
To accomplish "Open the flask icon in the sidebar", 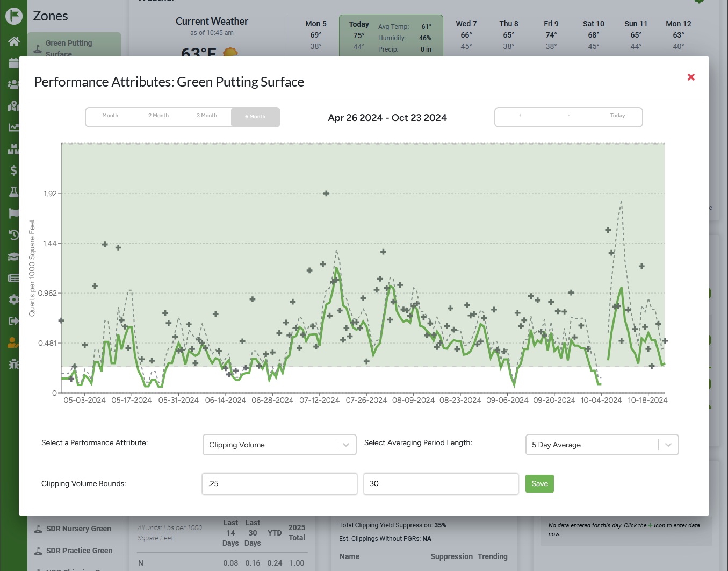I will coord(14,192).
